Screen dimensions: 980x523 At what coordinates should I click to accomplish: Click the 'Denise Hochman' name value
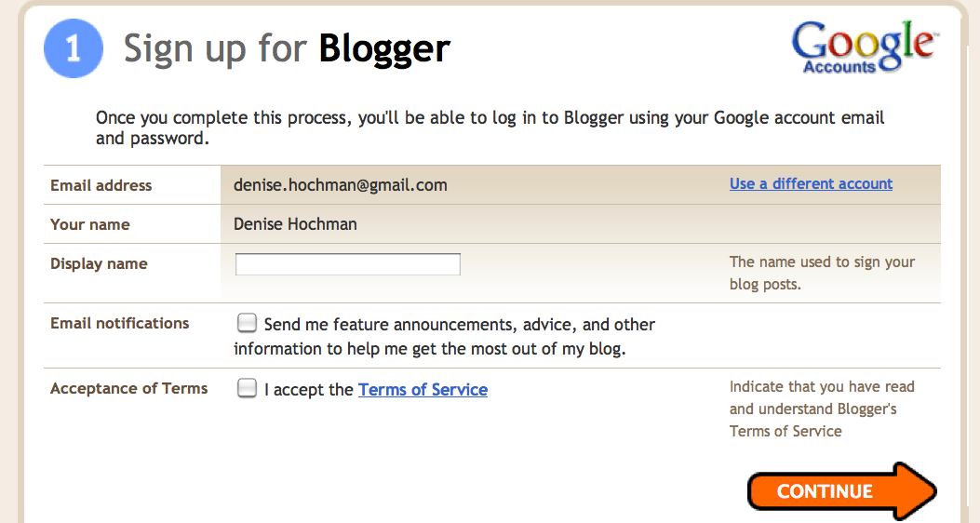point(295,223)
